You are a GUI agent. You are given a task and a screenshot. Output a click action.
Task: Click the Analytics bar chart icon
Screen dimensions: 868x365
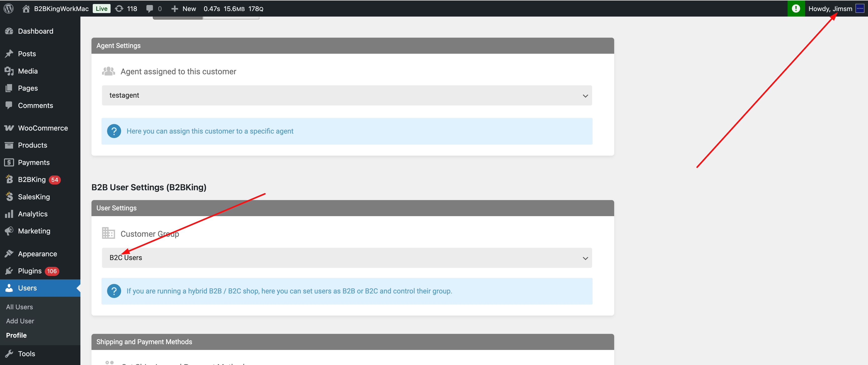9,214
